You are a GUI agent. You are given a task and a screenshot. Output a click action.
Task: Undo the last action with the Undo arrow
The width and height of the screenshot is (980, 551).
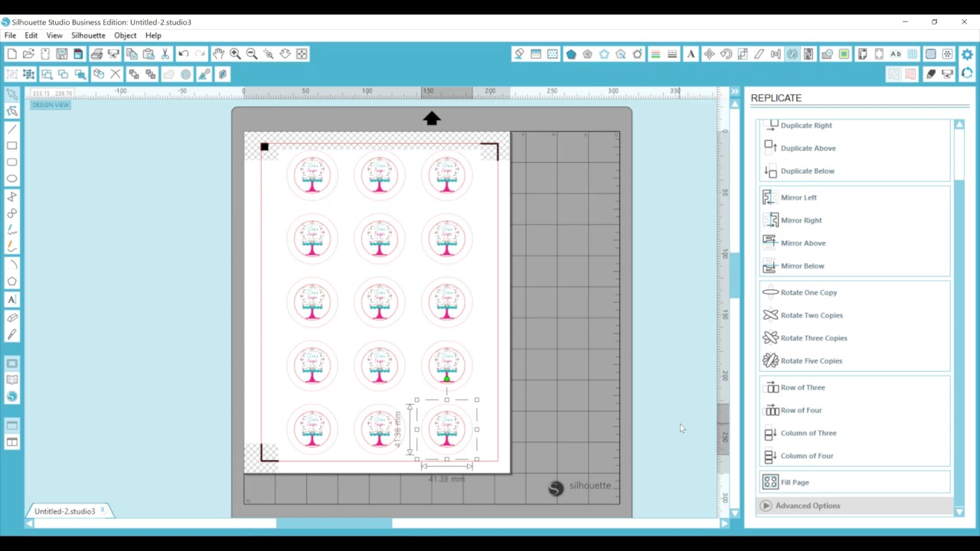pos(184,54)
